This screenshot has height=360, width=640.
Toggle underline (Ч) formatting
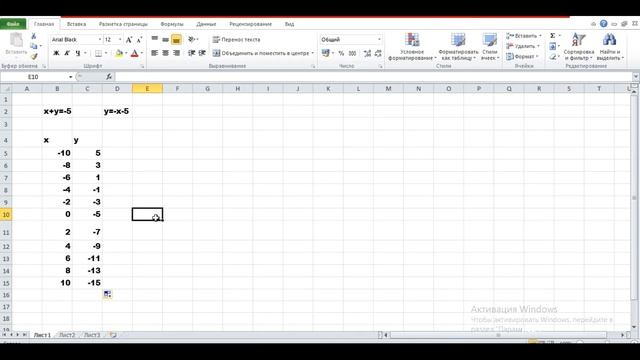(78, 53)
